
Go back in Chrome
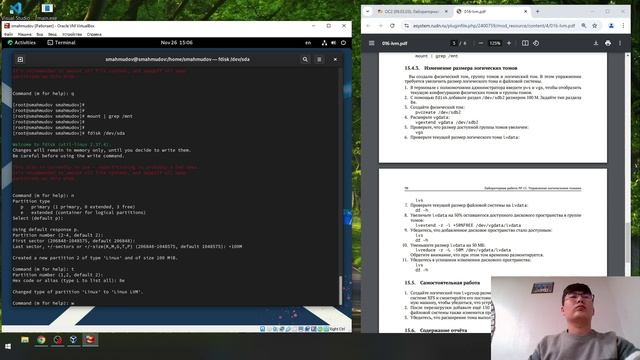[368, 25]
